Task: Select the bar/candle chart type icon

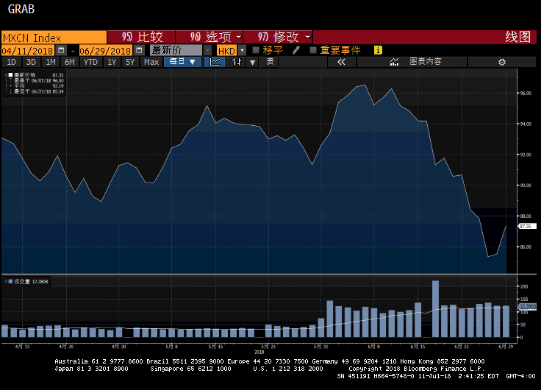Action: tap(237, 62)
